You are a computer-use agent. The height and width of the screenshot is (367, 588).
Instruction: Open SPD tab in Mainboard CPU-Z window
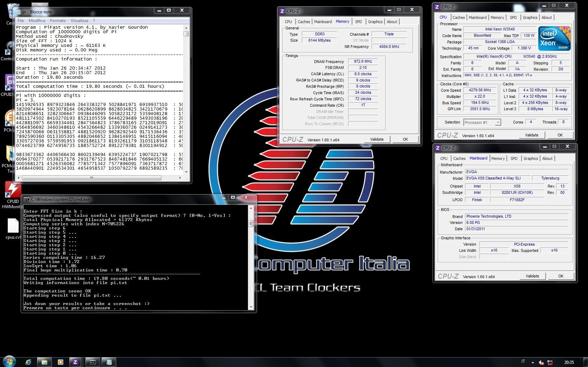click(514, 158)
